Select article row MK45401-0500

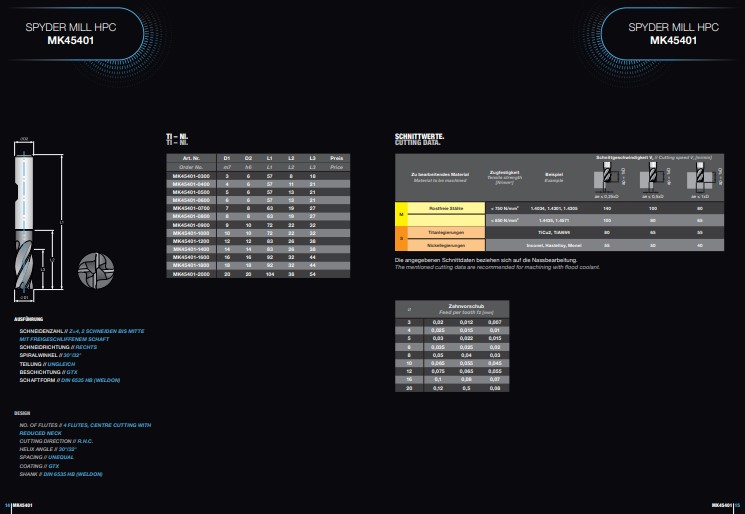click(258, 192)
